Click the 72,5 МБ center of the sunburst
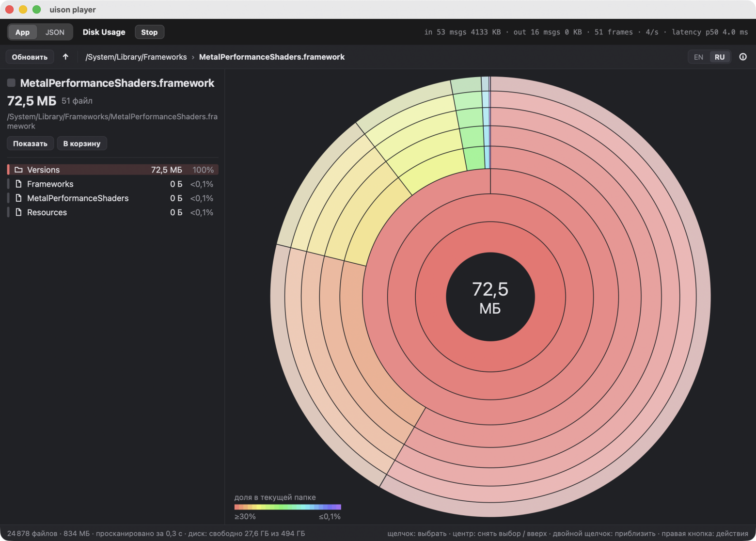 coord(490,297)
